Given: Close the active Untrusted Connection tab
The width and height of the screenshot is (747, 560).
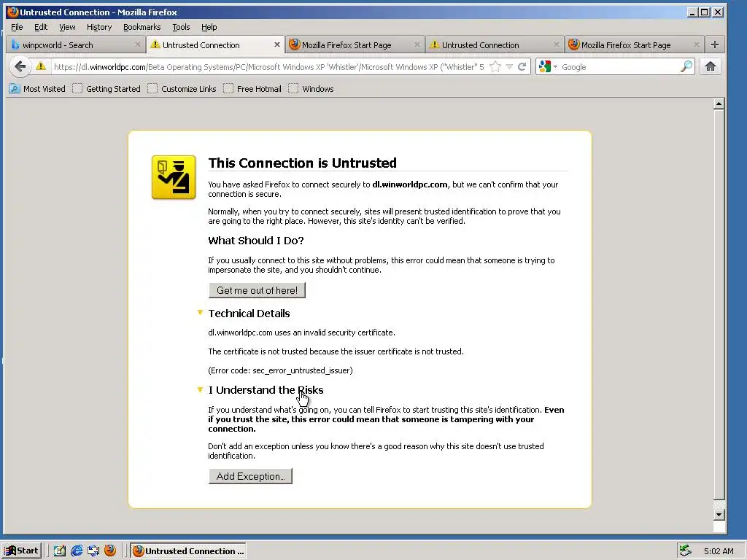Looking at the screenshot, I should pos(276,44).
